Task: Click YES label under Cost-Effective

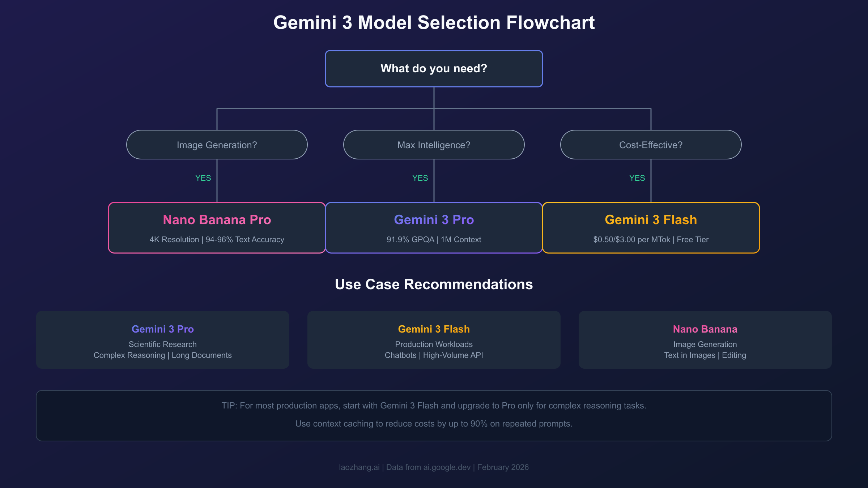Action: (637, 178)
